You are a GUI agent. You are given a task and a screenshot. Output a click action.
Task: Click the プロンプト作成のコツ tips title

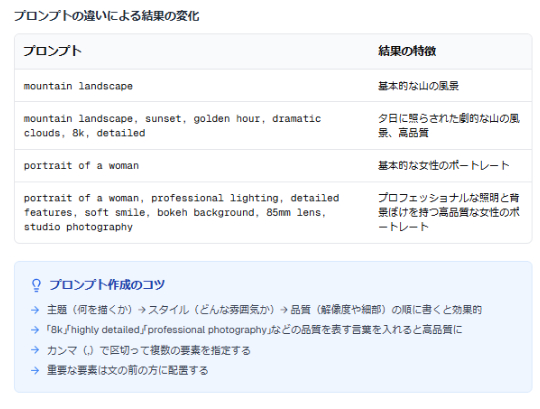(107, 285)
